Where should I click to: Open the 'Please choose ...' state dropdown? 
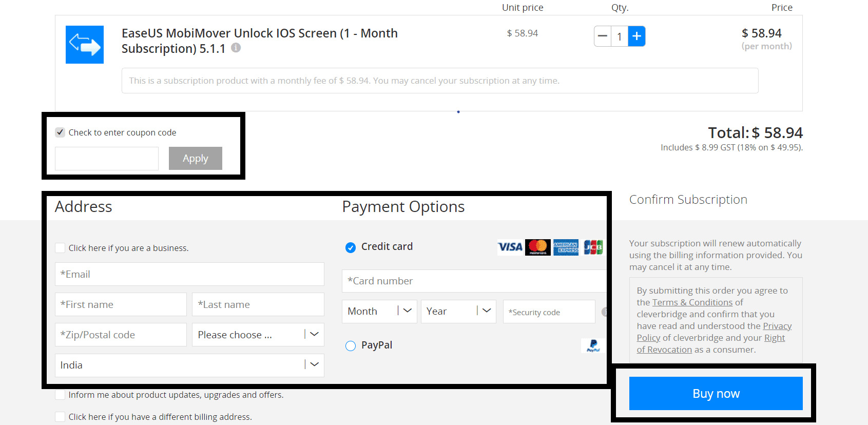click(258, 335)
